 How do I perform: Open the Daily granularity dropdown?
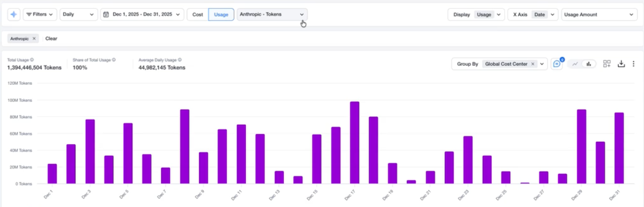tap(78, 14)
